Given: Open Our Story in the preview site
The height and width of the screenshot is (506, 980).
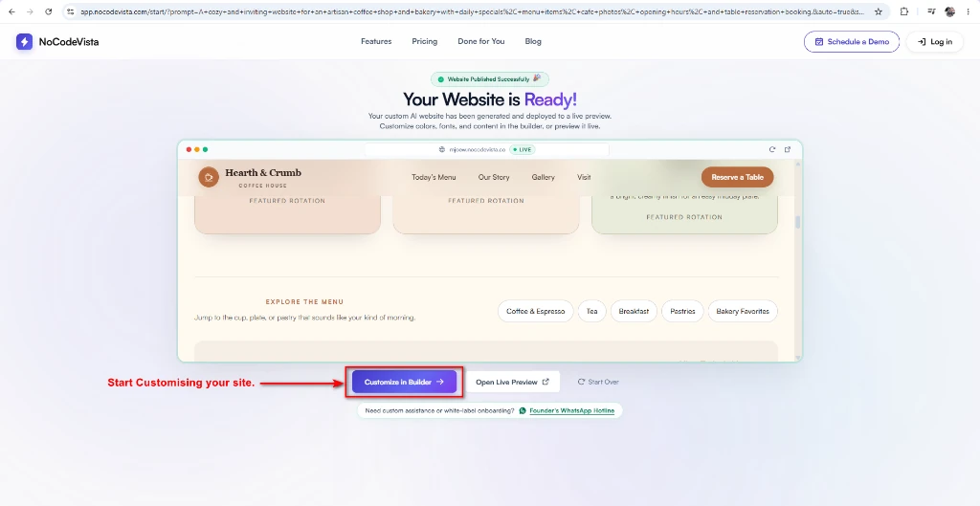Looking at the screenshot, I should (x=494, y=177).
